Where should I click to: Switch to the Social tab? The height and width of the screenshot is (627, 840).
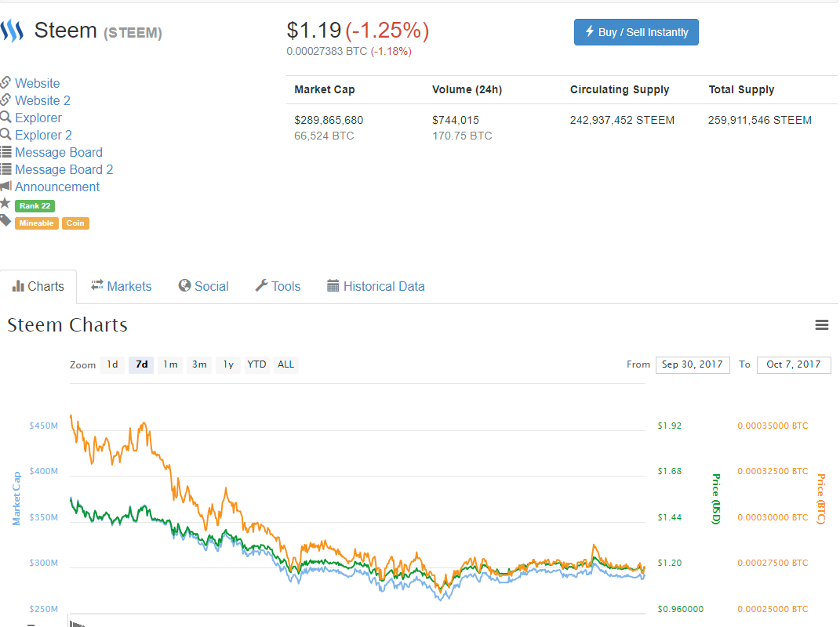[204, 286]
